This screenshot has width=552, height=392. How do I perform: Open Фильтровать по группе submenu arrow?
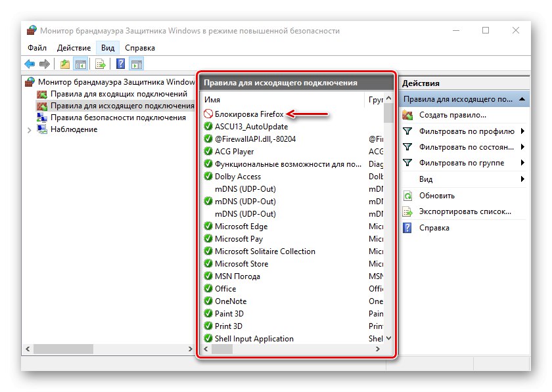pos(523,163)
